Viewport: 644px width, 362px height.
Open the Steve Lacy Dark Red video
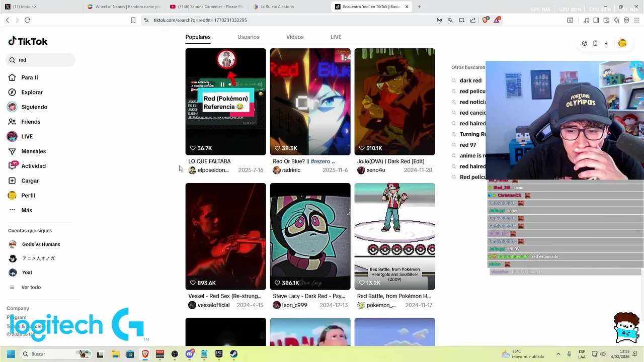coord(310,236)
